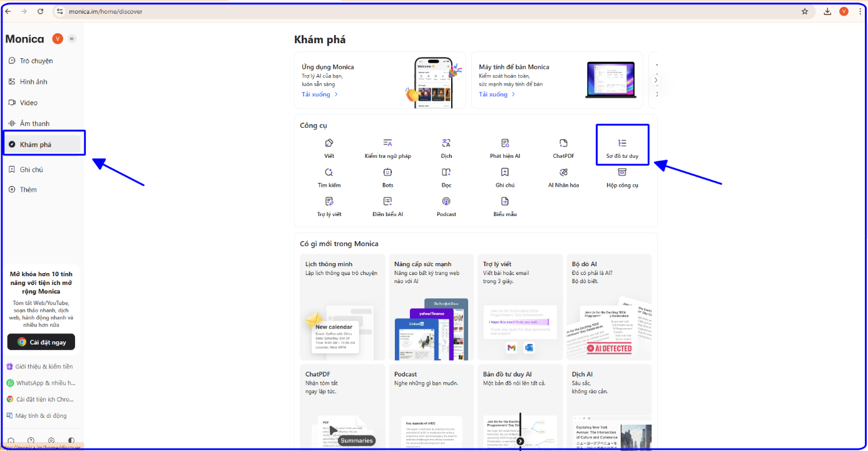
Task: Click Tải xuống under Ứng dụng Monica
Action: (320, 95)
